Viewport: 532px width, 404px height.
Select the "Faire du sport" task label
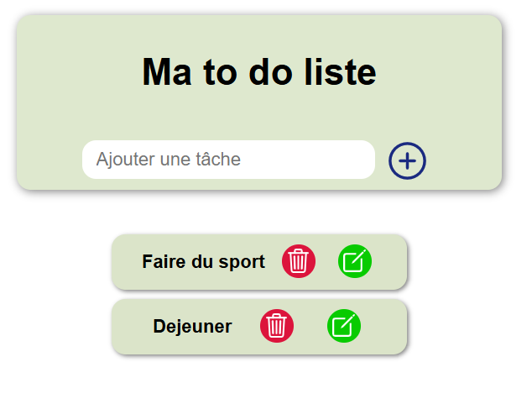pos(203,262)
